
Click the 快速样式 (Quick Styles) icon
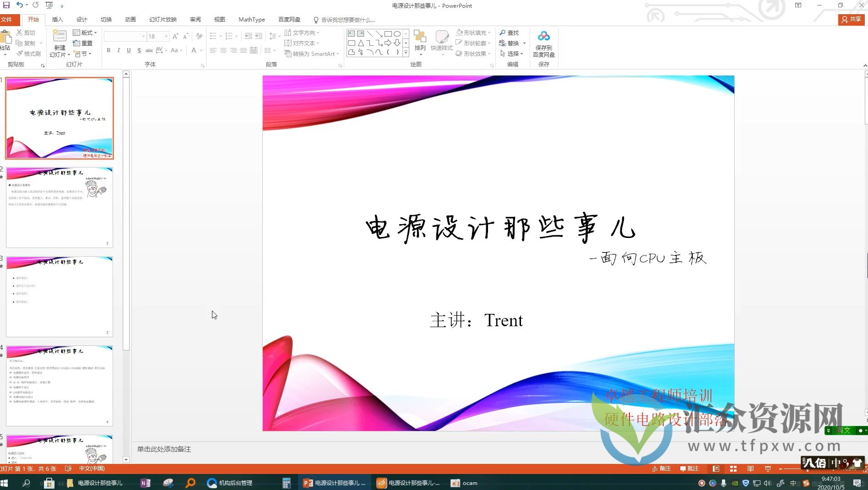pos(441,43)
